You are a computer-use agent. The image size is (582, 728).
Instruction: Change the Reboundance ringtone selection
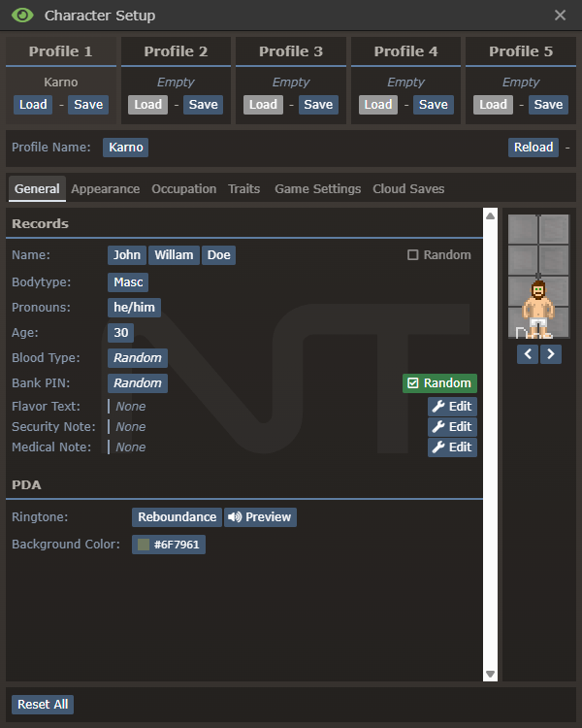177,517
